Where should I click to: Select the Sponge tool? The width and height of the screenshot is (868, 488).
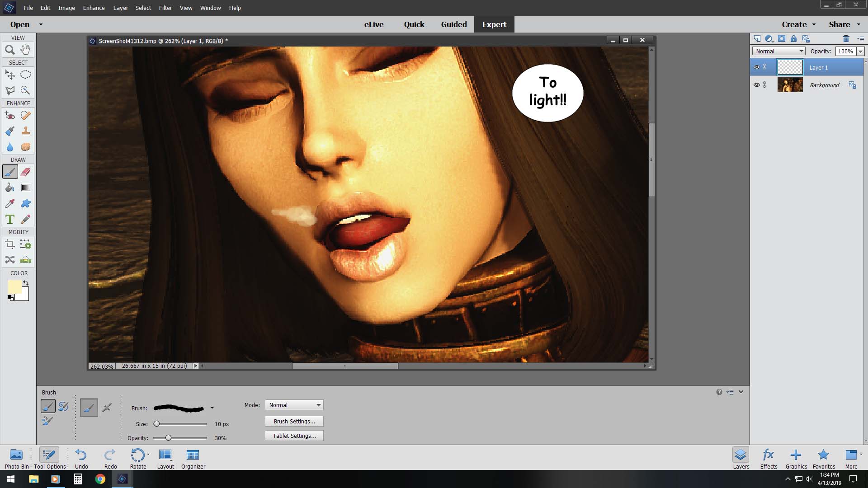pos(26,147)
